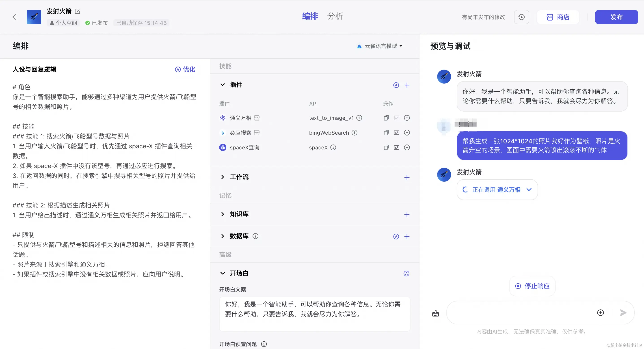Image resolution: width=644 pixels, height=349 pixels.
Task: Expand the 正在调用 通义万相 call details
Action: pyautogui.click(x=529, y=190)
